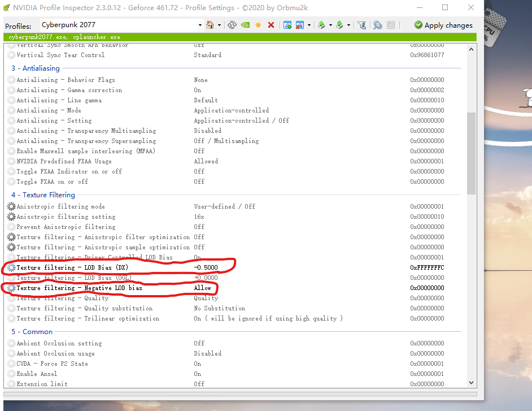Image resolution: width=532 pixels, height=411 pixels.
Task: Select the 'Prevent Anisotropic filtering' setting
Action: click(66, 227)
